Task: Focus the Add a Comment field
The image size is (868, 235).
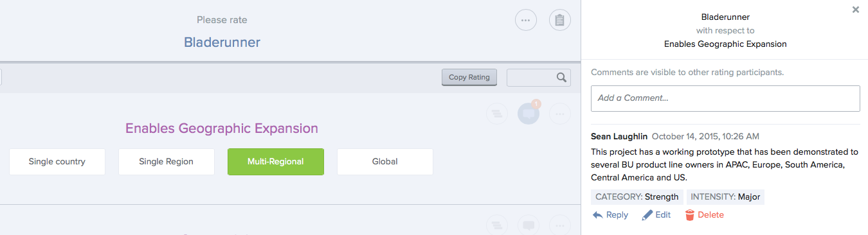Action: pyautogui.click(x=725, y=98)
